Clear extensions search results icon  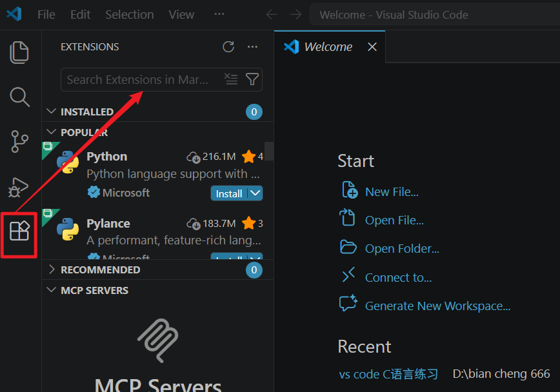(231, 79)
